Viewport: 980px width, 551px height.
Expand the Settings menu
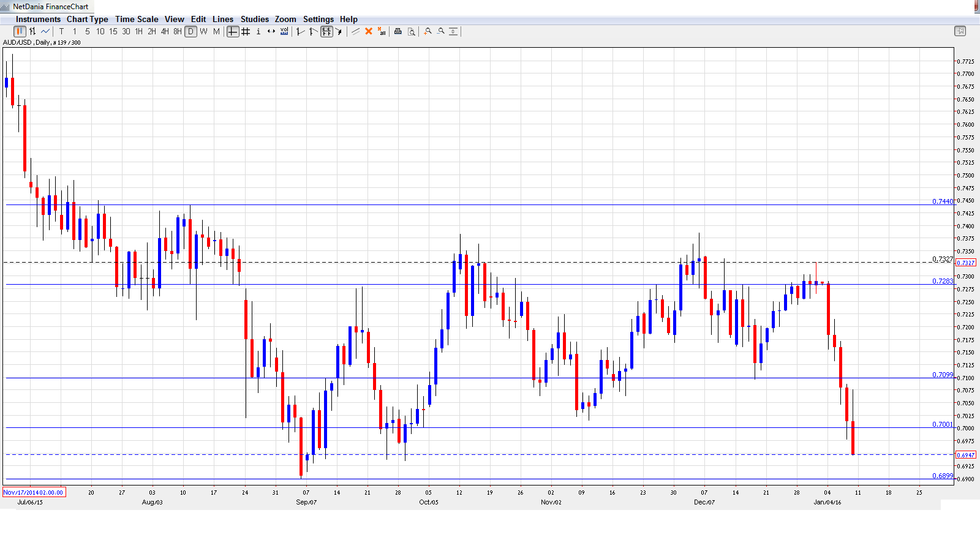tap(318, 19)
